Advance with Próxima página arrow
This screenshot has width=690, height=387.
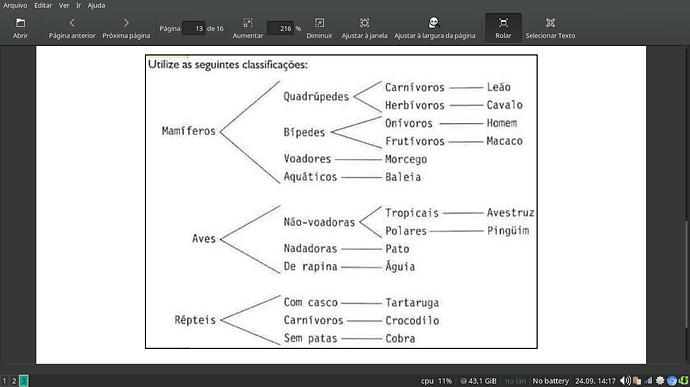click(126, 23)
